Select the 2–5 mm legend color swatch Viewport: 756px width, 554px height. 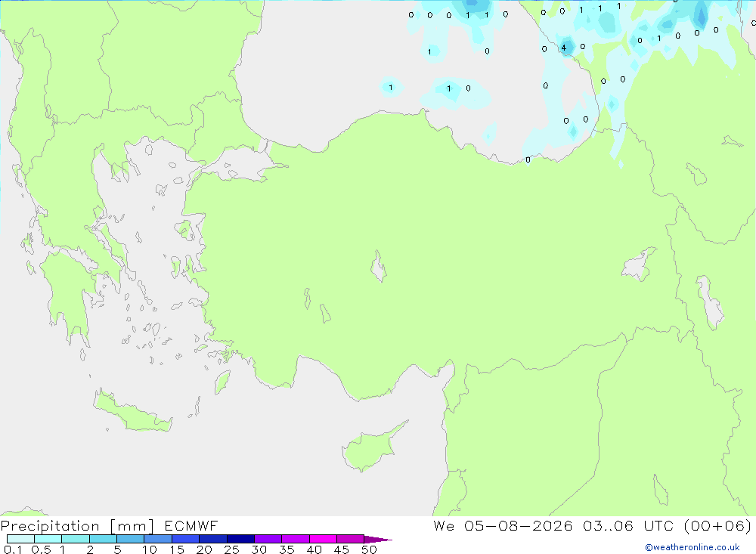click(103, 539)
